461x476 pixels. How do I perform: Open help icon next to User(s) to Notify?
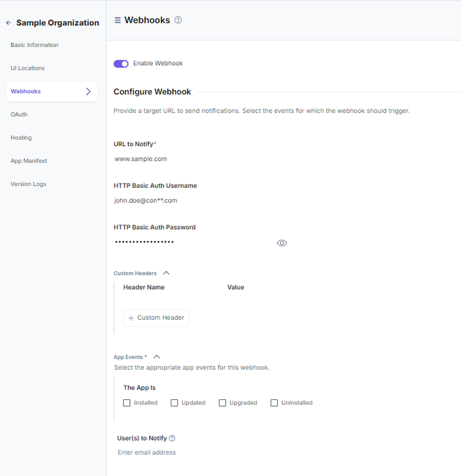coord(172,438)
